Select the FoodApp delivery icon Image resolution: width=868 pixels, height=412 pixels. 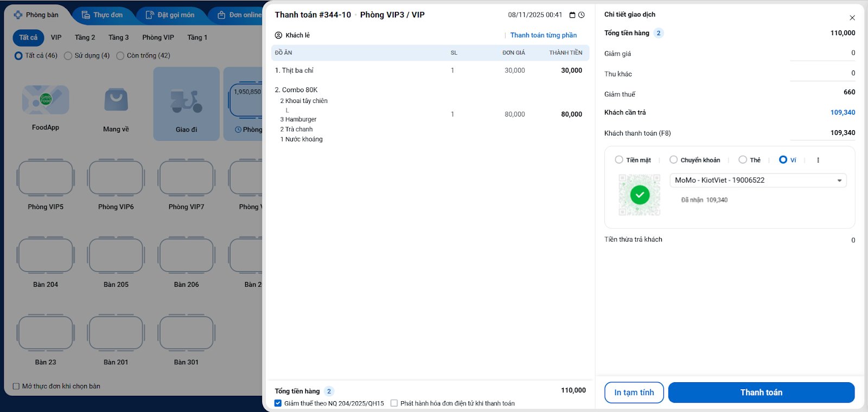tap(46, 100)
